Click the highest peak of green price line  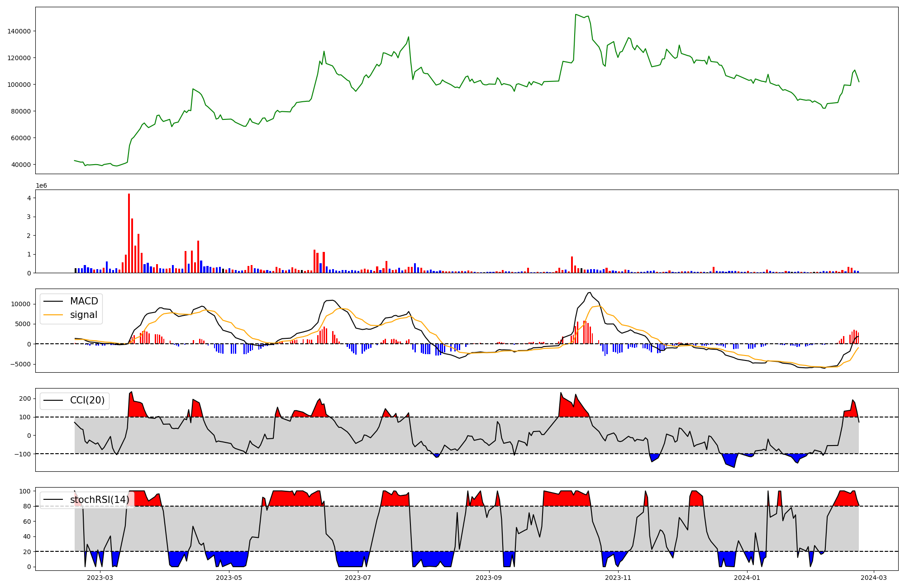[576, 14]
